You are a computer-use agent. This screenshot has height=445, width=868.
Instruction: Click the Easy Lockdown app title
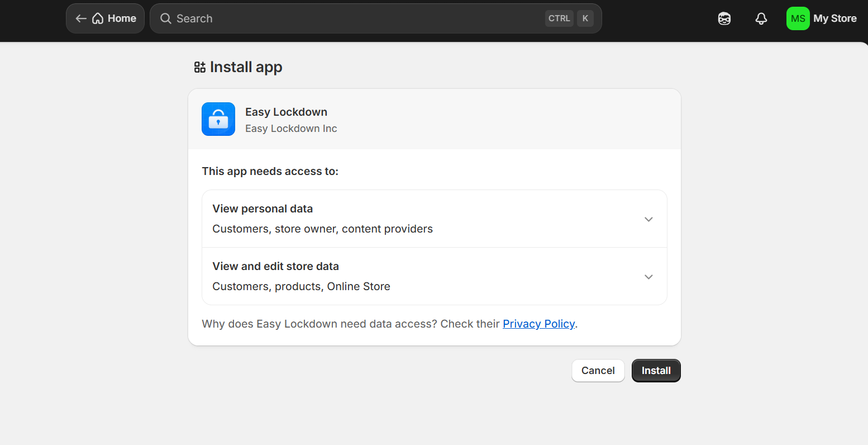pos(286,112)
